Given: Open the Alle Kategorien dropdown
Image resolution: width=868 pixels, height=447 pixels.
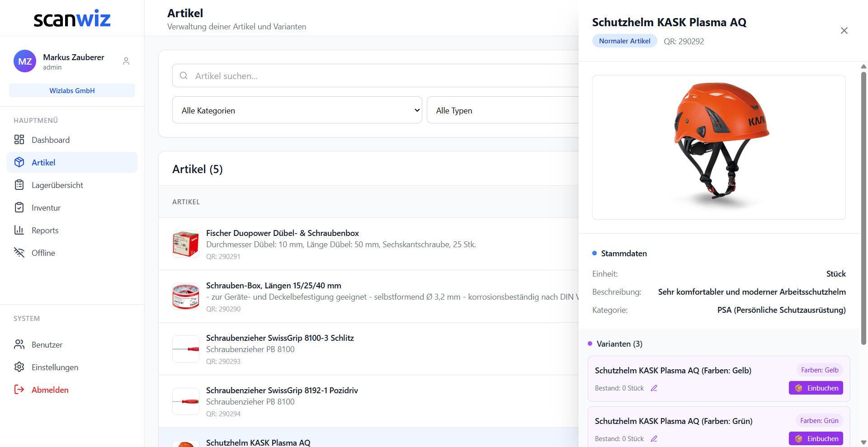Looking at the screenshot, I should click(x=297, y=110).
